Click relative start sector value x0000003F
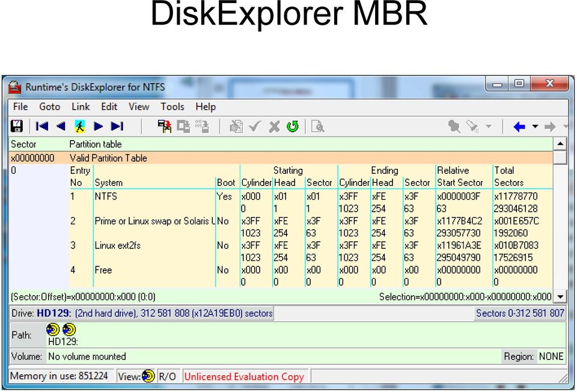The image size is (577, 392). click(458, 196)
